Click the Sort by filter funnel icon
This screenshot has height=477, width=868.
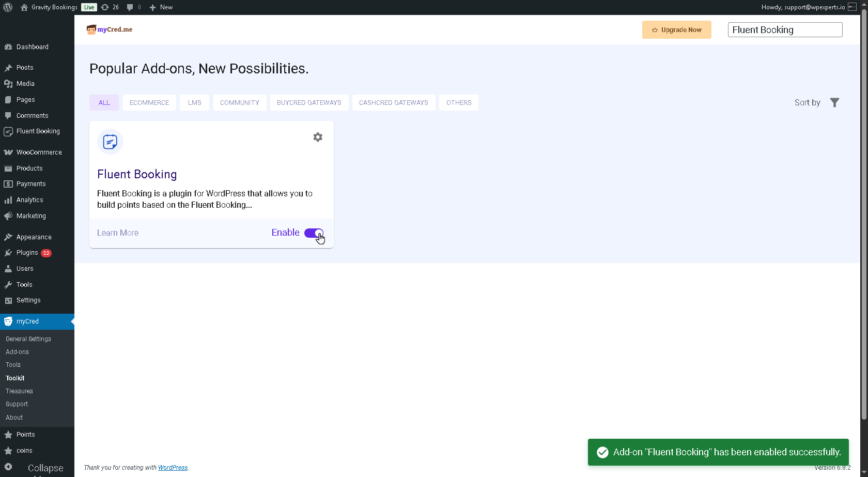point(834,102)
